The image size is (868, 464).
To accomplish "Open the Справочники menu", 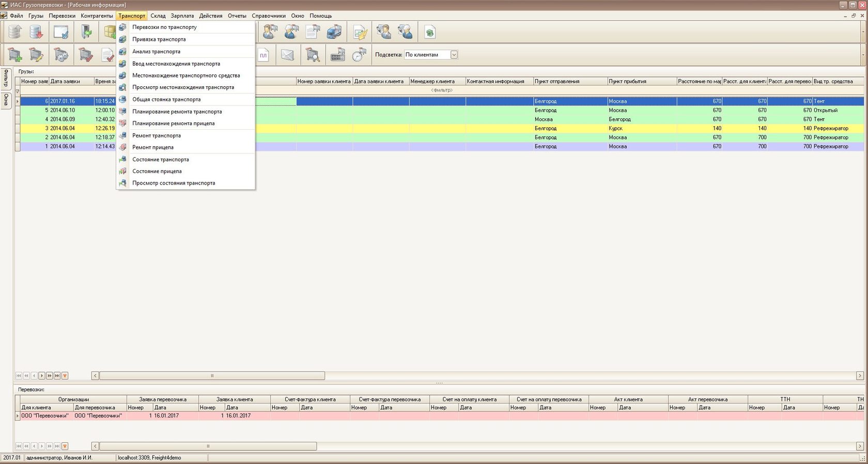I will coord(268,16).
